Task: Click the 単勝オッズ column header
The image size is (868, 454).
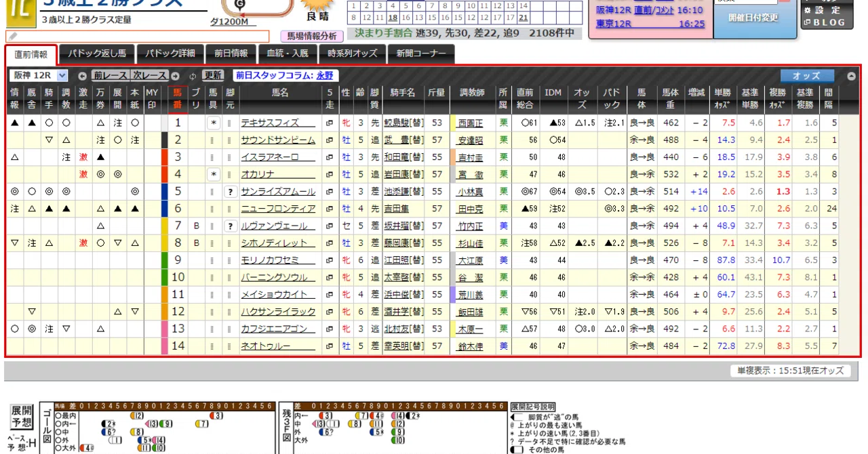Action: (724, 99)
